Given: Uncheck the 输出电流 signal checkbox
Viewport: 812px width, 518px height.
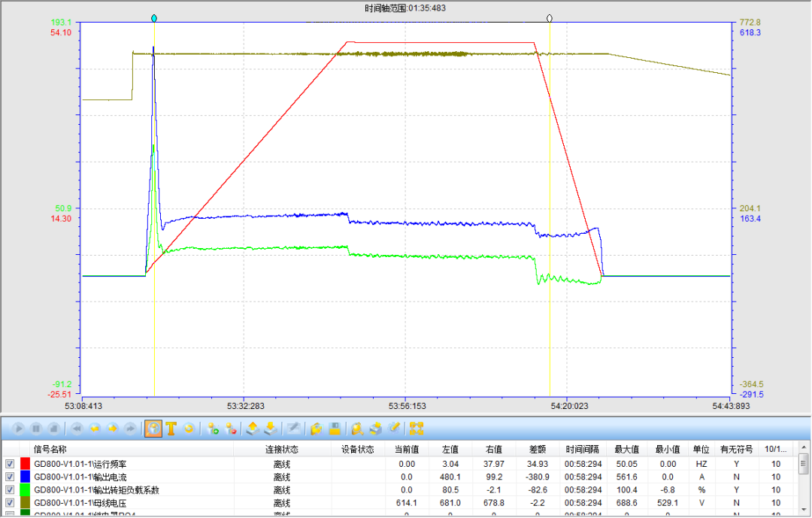Looking at the screenshot, I should point(10,477).
